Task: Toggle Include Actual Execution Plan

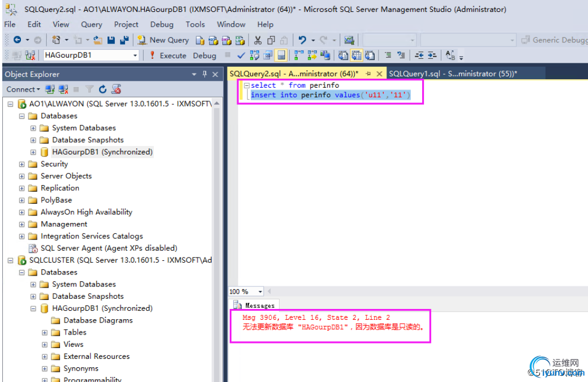Action: pyautogui.click(x=298, y=55)
